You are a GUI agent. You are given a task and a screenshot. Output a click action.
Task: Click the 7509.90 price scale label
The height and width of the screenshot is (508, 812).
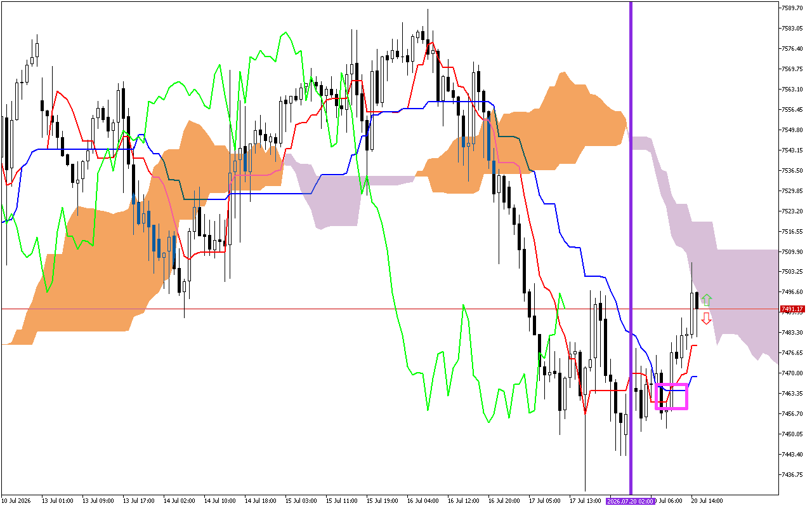point(794,252)
